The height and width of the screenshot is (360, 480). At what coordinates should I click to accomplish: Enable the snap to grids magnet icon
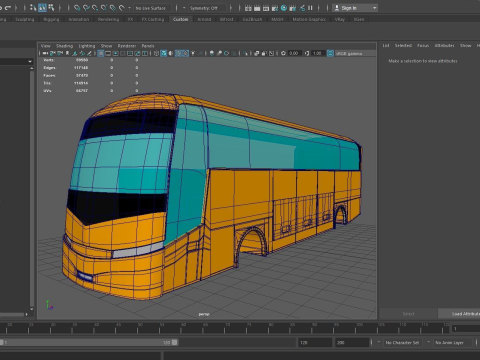pos(77,7)
